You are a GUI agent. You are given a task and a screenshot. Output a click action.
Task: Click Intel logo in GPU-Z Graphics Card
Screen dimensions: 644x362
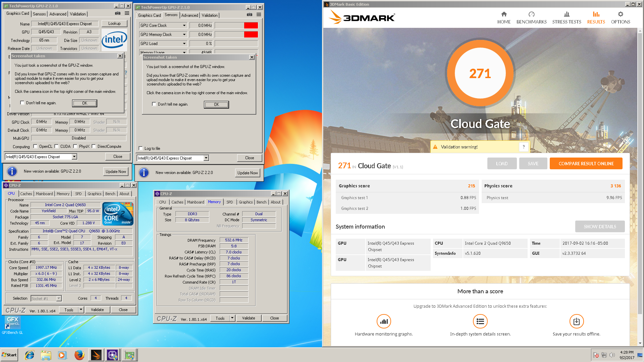(x=114, y=40)
